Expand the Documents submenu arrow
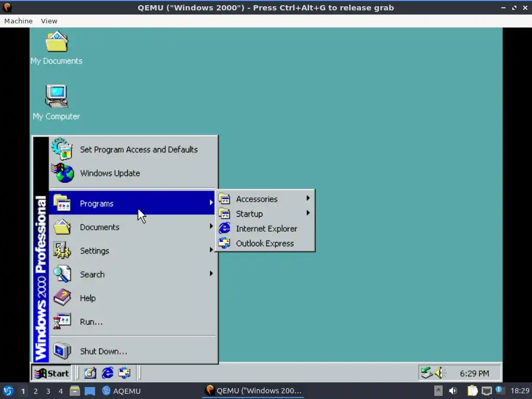Image resolution: width=532 pixels, height=399 pixels. click(x=211, y=226)
